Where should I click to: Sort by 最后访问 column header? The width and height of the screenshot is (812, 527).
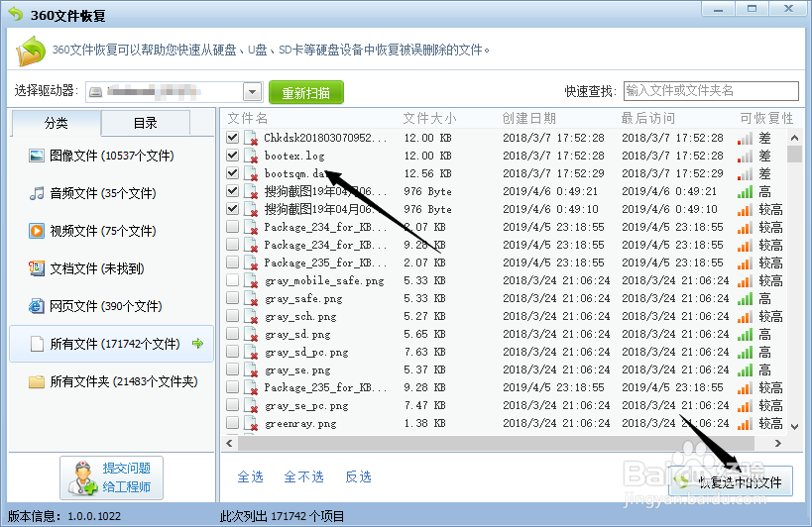(647, 119)
